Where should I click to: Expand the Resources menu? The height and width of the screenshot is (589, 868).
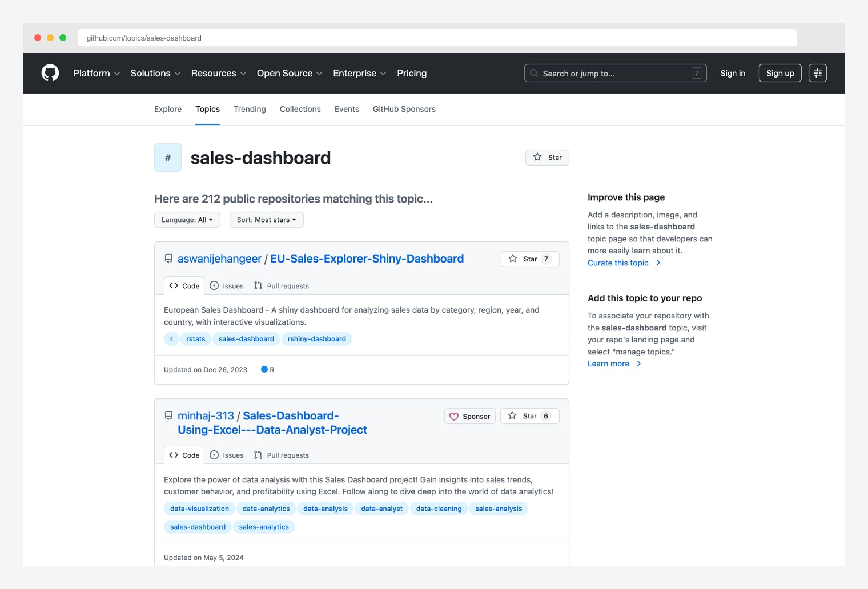[219, 73]
